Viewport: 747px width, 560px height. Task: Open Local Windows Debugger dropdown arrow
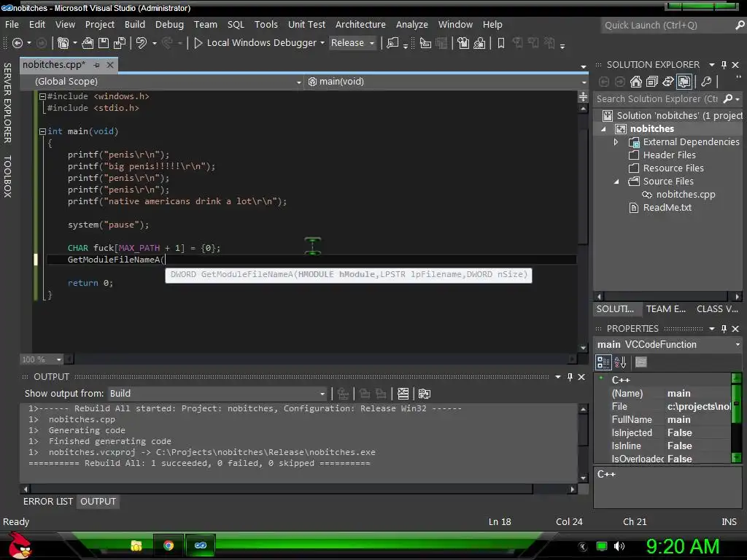322,43
